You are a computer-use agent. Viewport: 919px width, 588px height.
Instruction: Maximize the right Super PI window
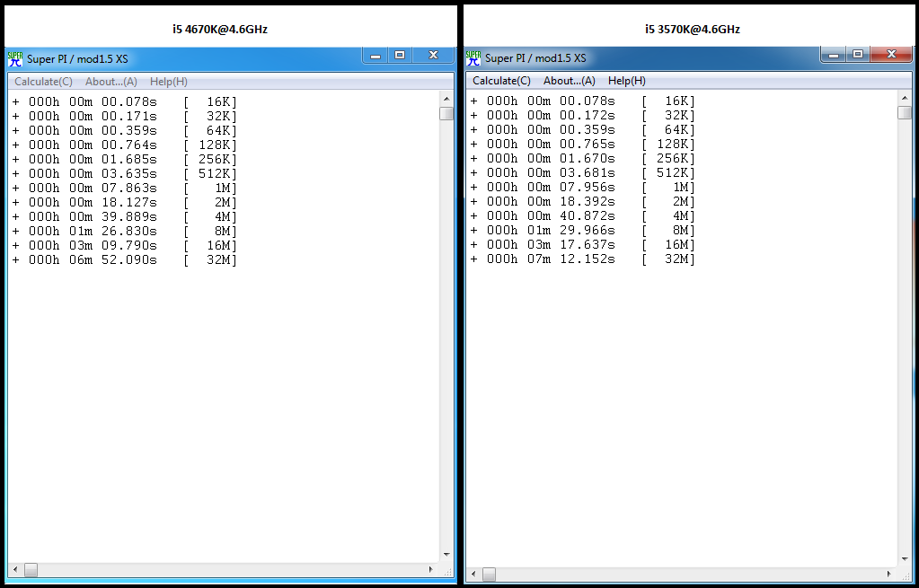pos(858,55)
